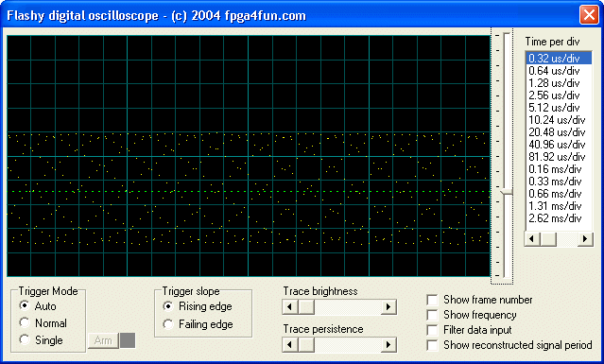Click the vertical trigger level slider thumb
The width and height of the screenshot is (604, 364).
pyautogui.click(x=507, y=191)
